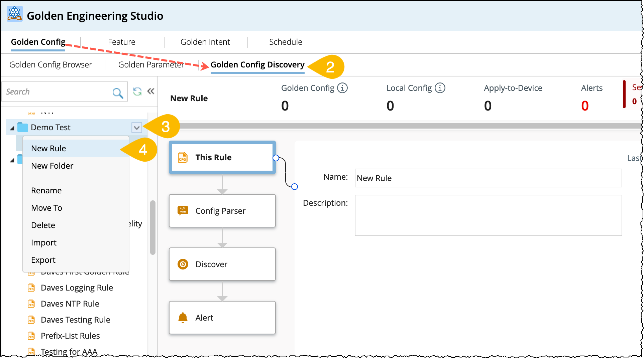Select New Folder from context menu
Screen dimensions: 644x358
coord(52,166)
